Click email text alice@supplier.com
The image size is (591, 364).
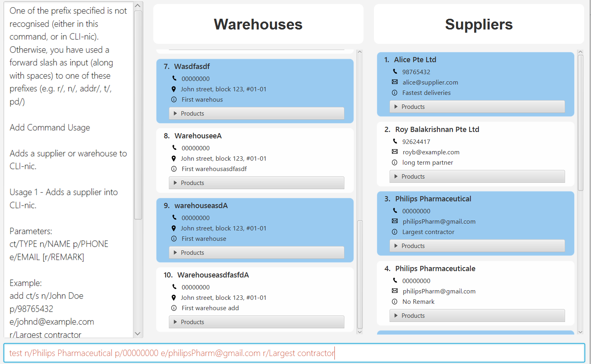click(x=430, y=82)
